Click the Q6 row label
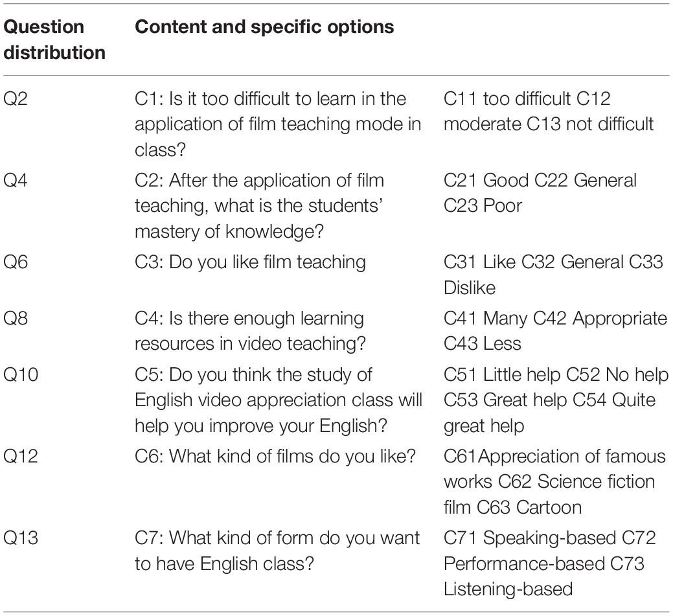 tap(15, 262)
